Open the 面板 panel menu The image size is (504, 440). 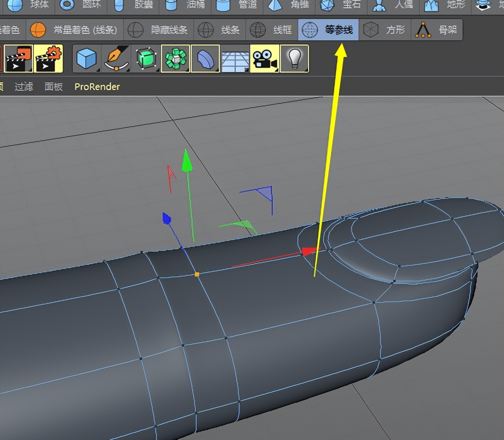(53, 87)
